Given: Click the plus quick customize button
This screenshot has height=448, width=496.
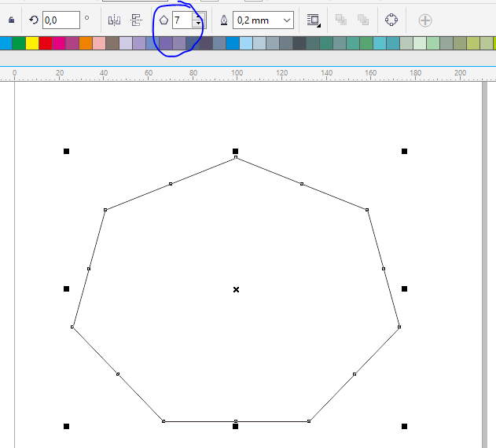Looking at the screenshot, I should [x=425, y=20].
